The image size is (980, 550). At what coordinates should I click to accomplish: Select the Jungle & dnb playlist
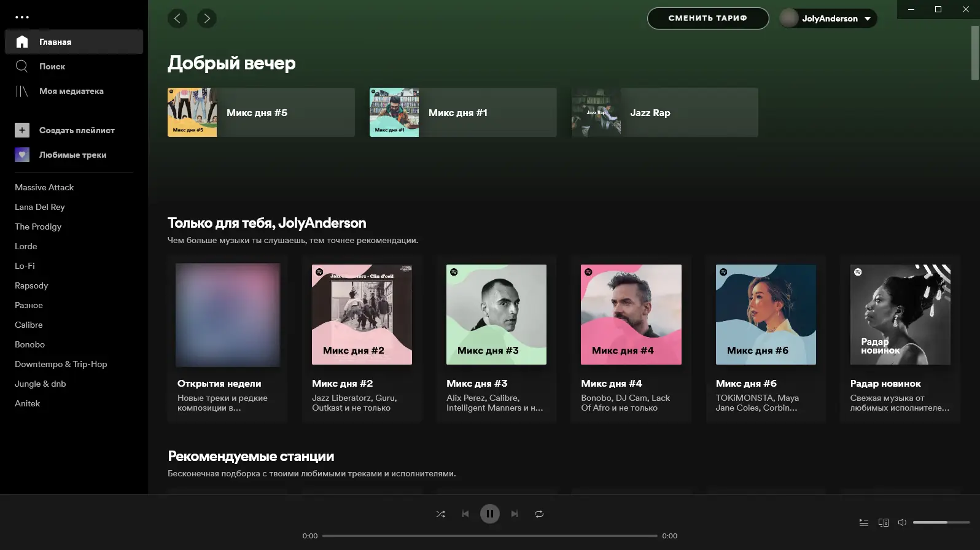point(41,384)
